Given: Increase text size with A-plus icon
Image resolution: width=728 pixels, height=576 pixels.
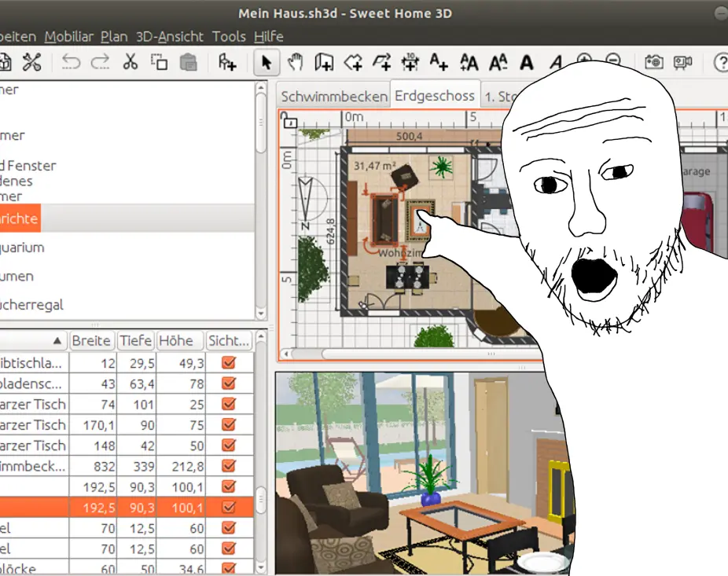Looking at the screenshot, I should pos(469,62).
